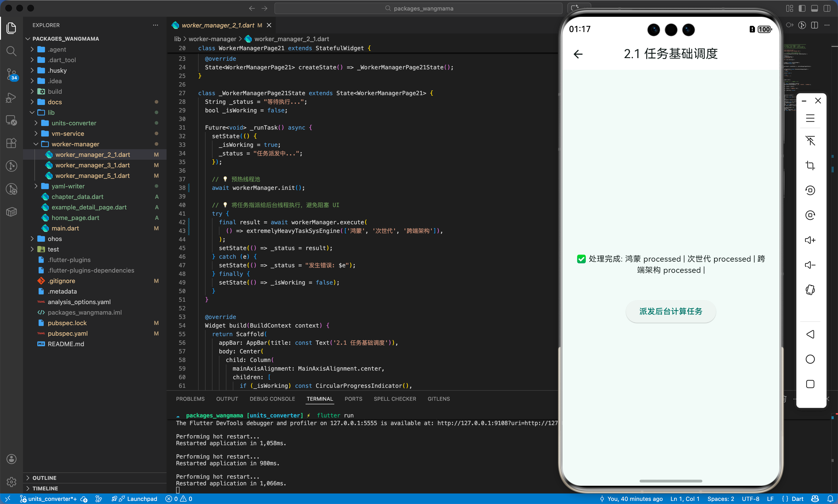
Task: Switch to PROBLEMS panel tab
Action: coord(190,399)
